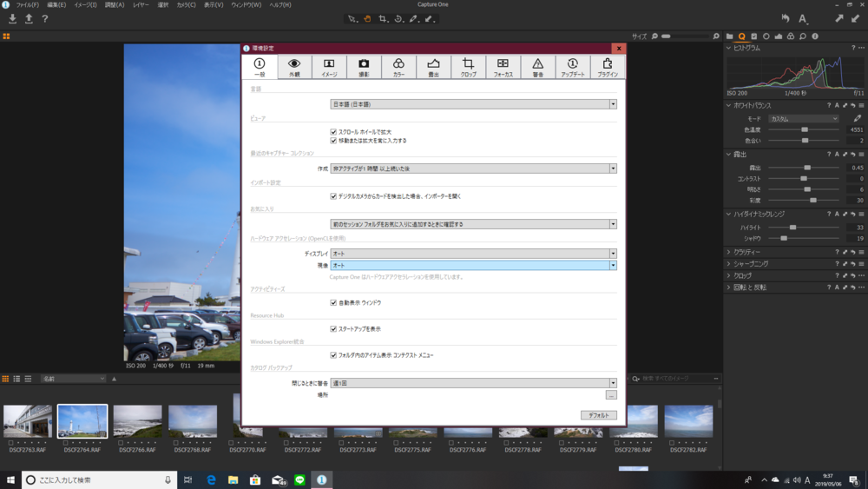This screenshot has width=868, height=489.
Task: Open the metadata info tool tab
Action: [x=815, y=36]
